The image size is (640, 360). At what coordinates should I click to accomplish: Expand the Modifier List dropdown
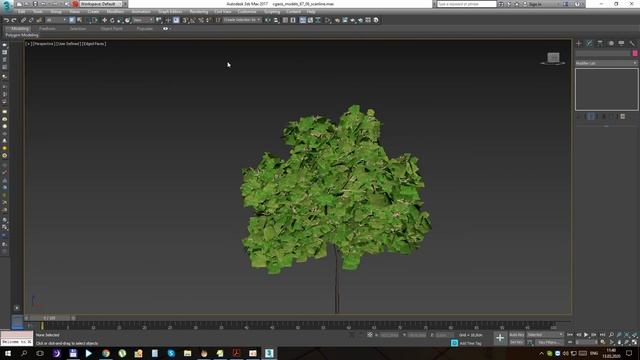coord(606,63)
